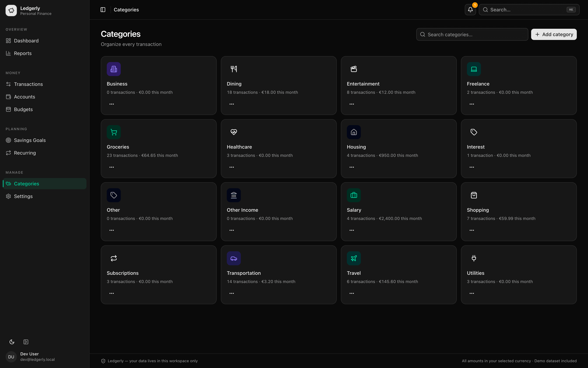
Task: Click '7 transactions · €59.99 this month'
Action: [501, 219]
